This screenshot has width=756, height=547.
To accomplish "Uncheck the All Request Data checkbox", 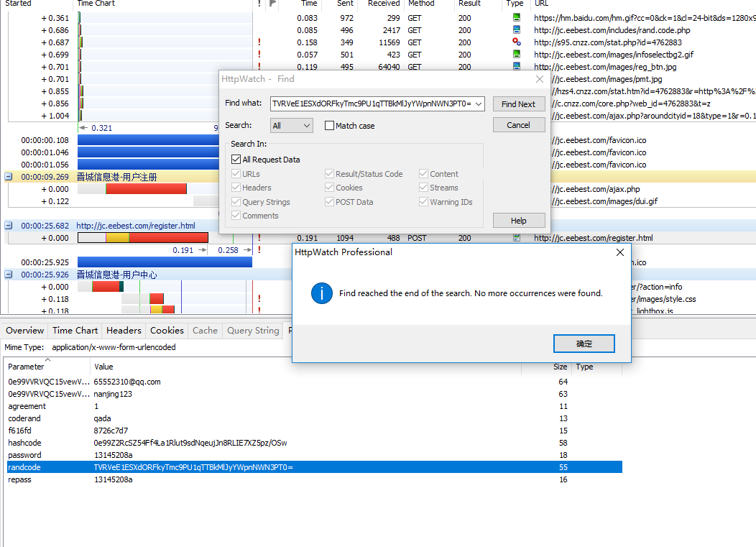I will click(236, 160).
